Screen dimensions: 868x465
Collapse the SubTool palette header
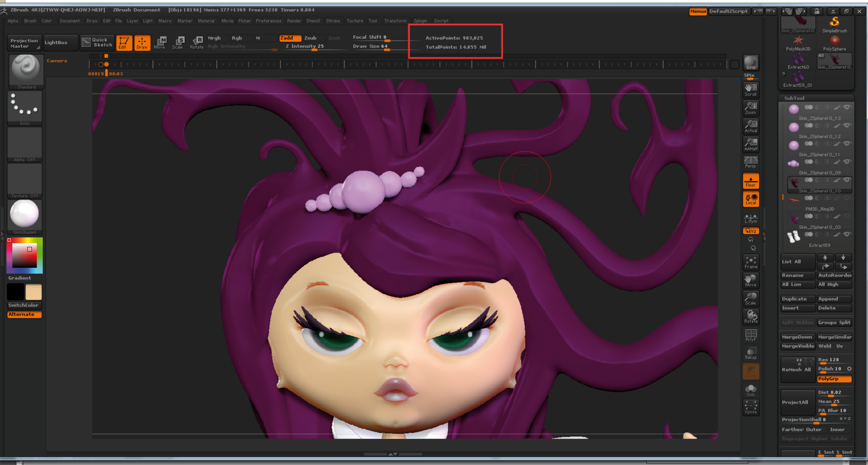pos(795,98)
